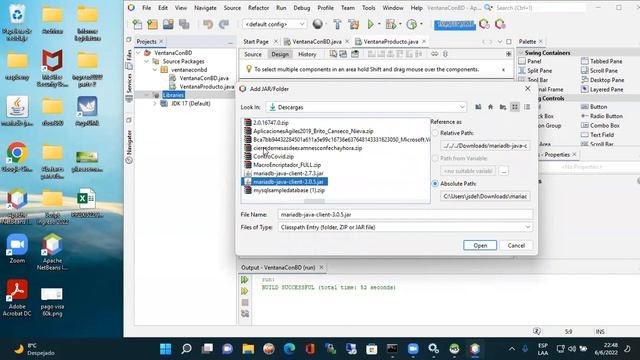Select Radio Button in the Palette
640x360 pixels.
[x=602, y=116]
